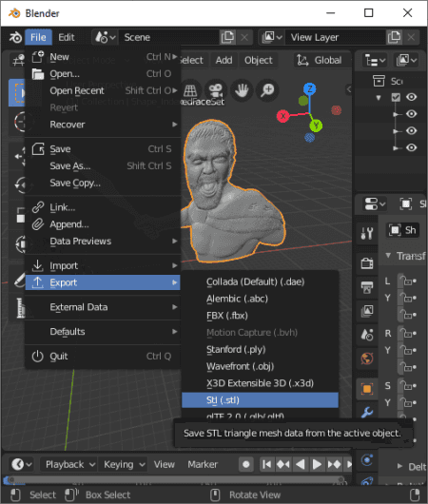
Task: Open the Properties editor type dropdown
Action: click(375, 204)
